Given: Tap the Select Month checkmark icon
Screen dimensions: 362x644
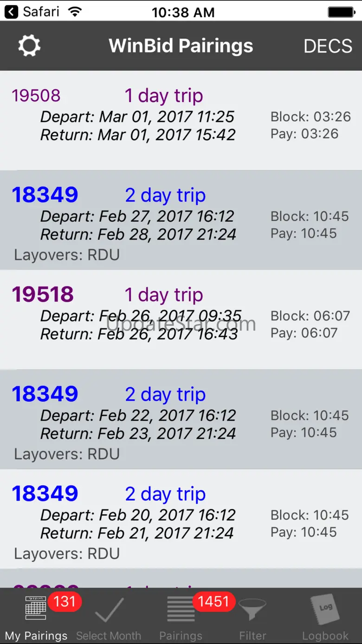Looking at the screenshot, I should point(110,610).
